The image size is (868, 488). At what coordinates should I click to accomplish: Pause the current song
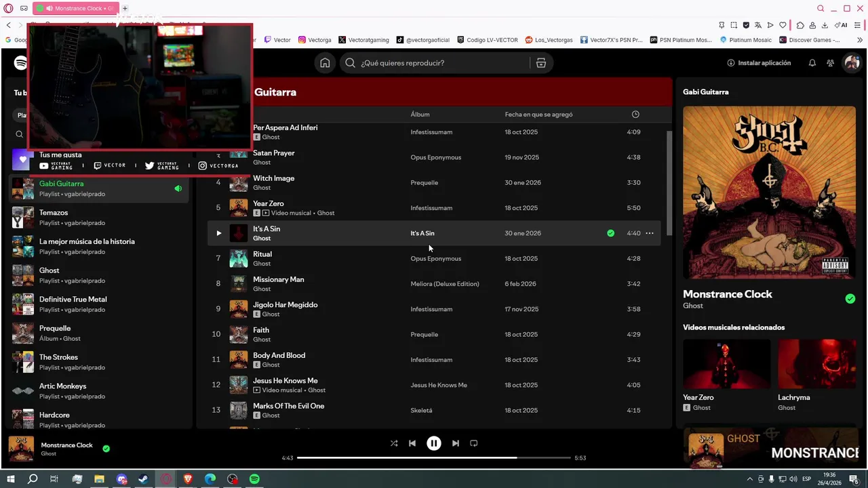pyautogui.click(x=434, y=443)
